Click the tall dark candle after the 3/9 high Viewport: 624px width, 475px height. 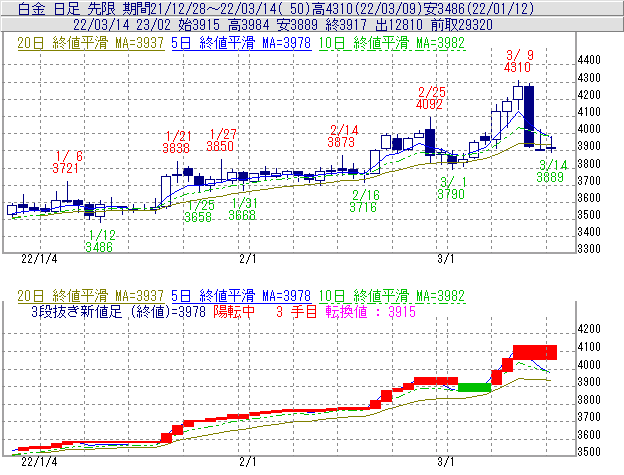click(529, 116)
